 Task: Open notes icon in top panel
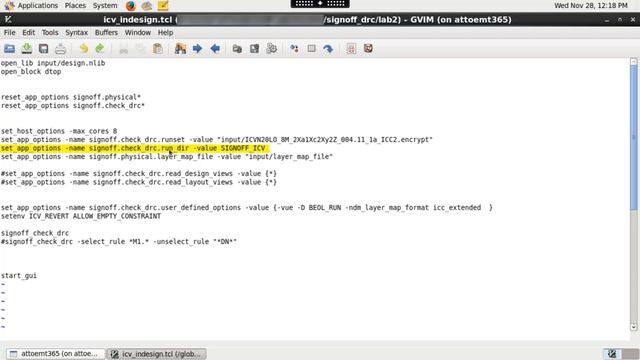pos(163,6)
